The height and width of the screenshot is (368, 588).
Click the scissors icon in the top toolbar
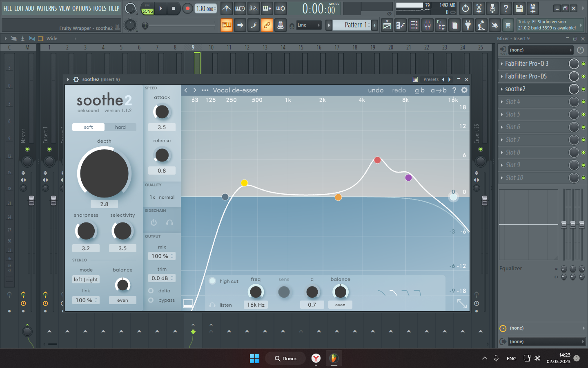pos(479,8)
